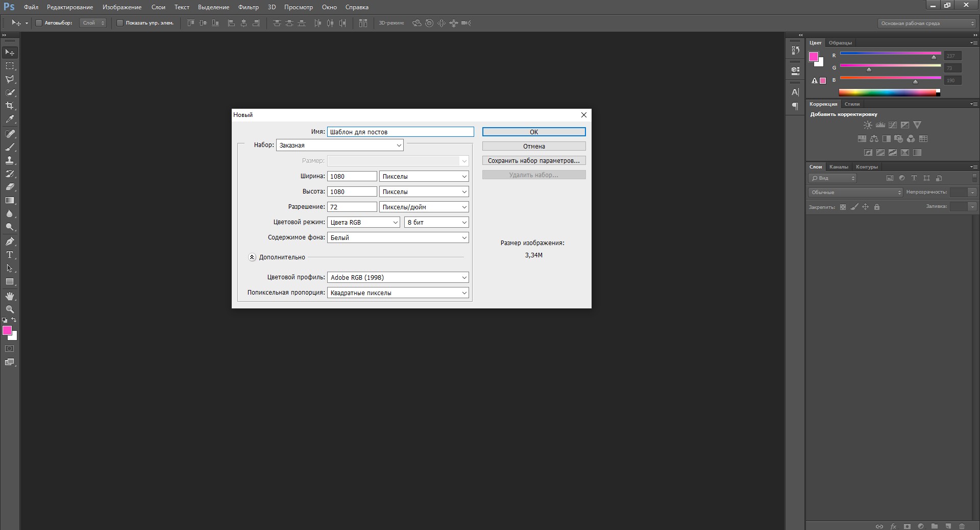Open height units dropdown
Image resolution: width=980 pixels, height=530 pixels.
(x=424, y=191)
